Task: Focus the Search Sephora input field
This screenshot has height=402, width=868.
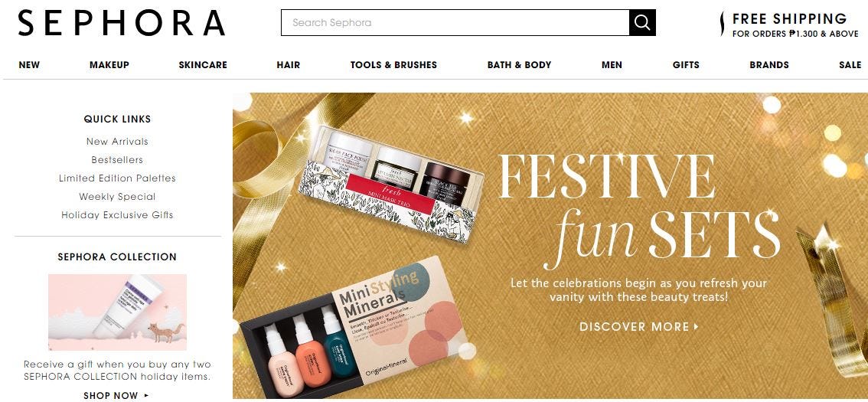Action: 455,23
